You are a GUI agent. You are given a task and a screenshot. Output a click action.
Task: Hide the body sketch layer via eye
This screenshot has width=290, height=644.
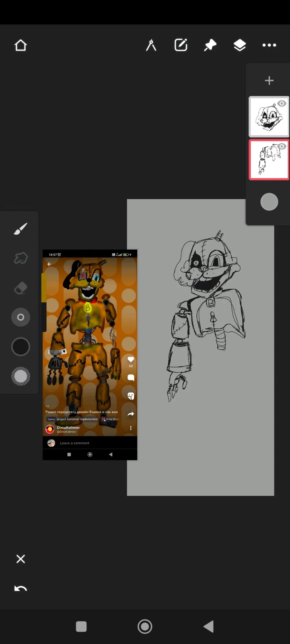[282, 147]
